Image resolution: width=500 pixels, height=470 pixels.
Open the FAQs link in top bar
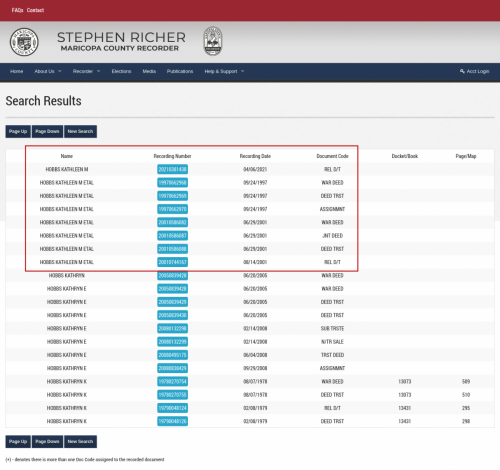[x=17, y=10]
